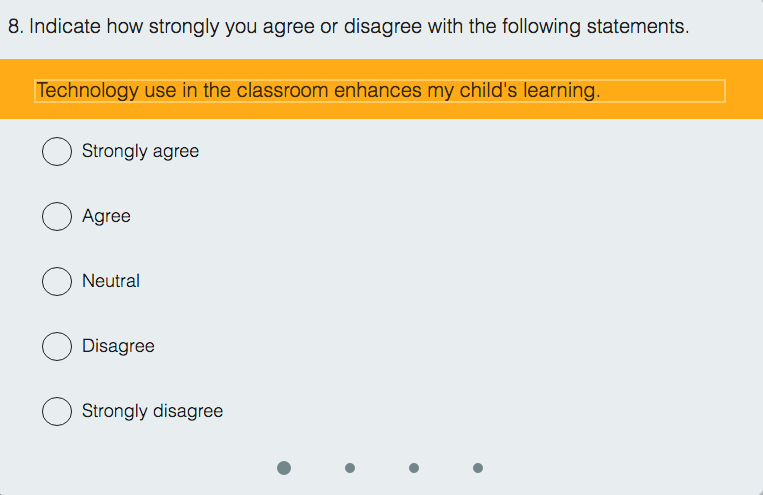Select the 'Strongly agree' radio button
The image size is (763, 495).
(x=57, y=151)
